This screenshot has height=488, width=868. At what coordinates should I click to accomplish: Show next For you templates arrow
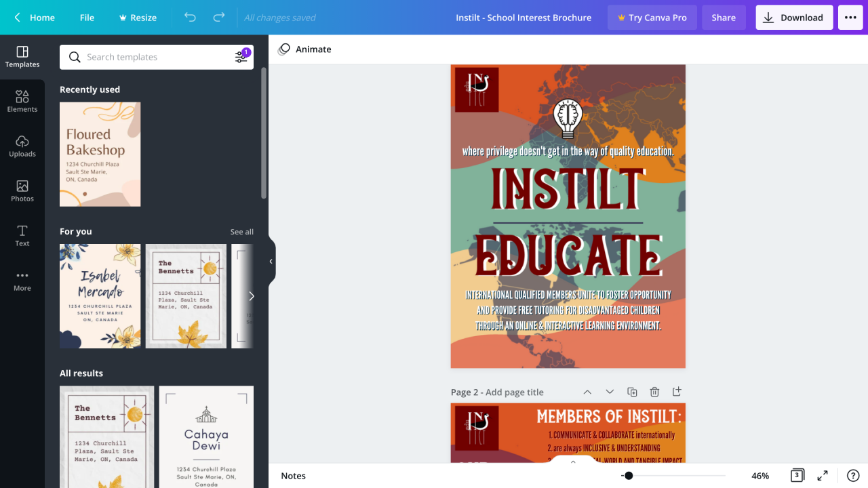[251, 296]
